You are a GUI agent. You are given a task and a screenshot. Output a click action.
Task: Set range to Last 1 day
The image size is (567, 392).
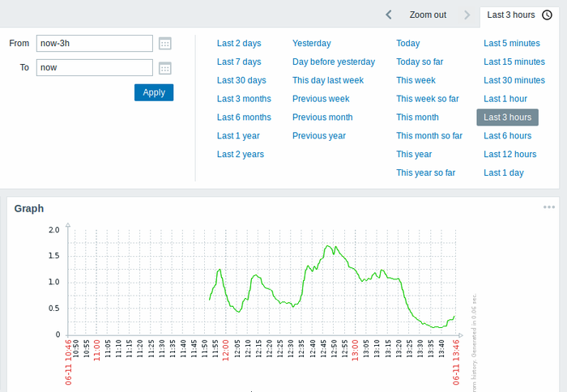(x=504, y=173)
